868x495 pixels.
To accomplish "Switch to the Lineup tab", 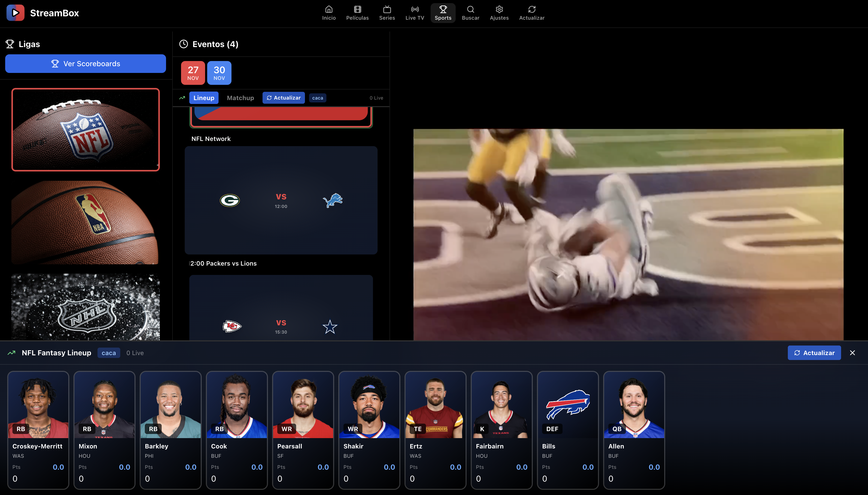I will click(x=204, y=98).
